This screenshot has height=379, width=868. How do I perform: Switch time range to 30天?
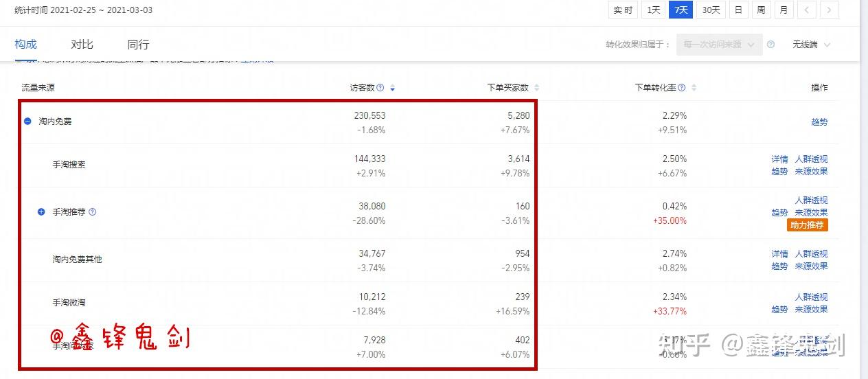point(711,10)
